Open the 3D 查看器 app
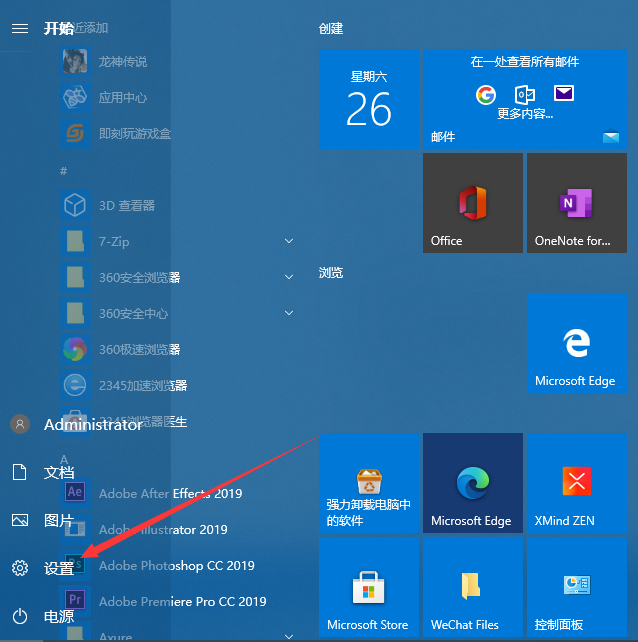This screenshot has width=638, height=642. point(126,205)
